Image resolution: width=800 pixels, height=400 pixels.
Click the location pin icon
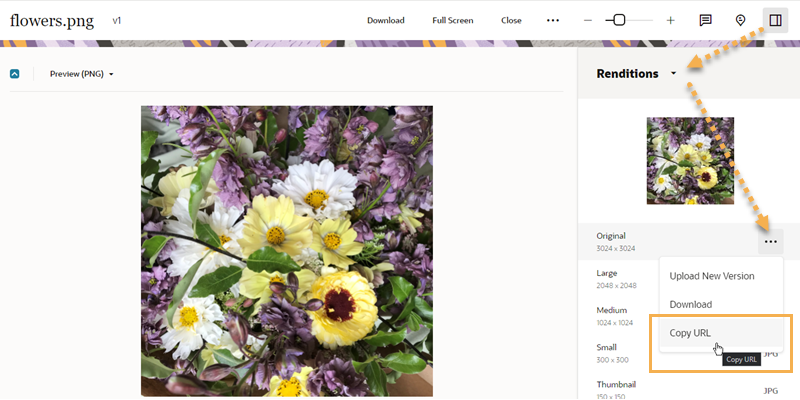[740, 20]
